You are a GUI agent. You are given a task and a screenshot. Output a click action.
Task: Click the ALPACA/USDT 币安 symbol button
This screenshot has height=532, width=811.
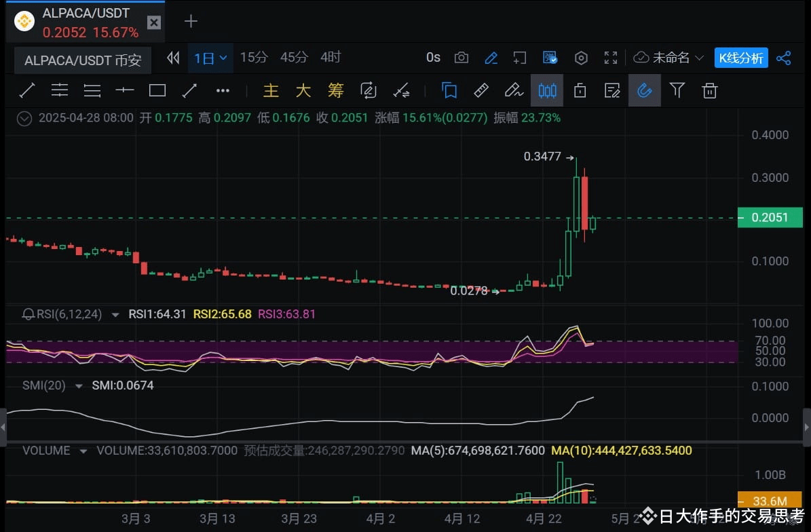(x=83, y=60)
